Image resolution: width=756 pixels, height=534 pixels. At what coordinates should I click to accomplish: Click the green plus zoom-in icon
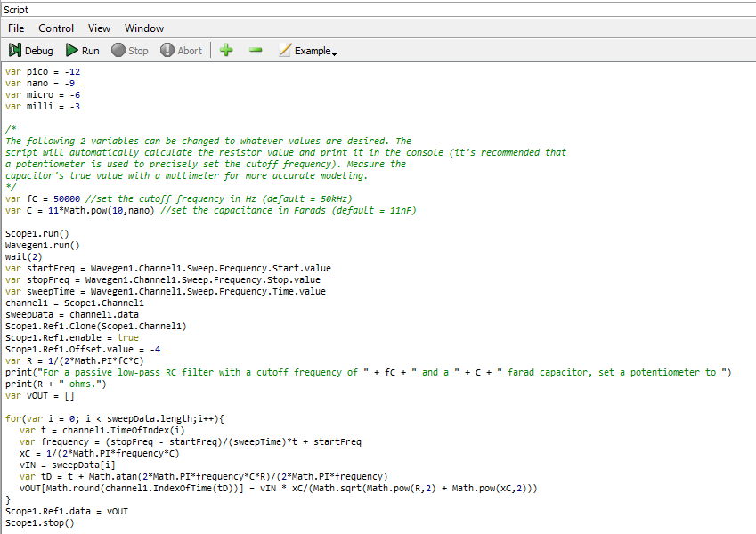226,50
